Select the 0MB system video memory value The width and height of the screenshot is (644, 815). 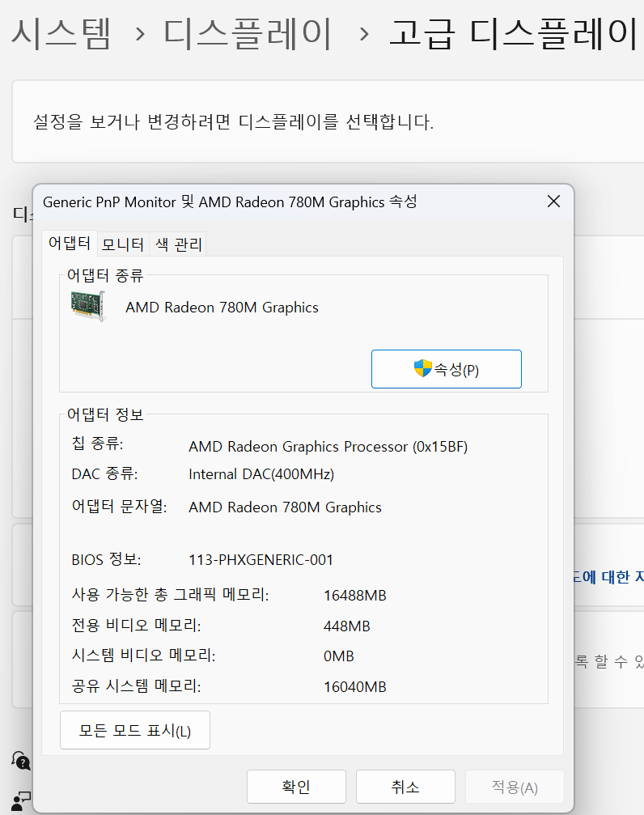339,656
